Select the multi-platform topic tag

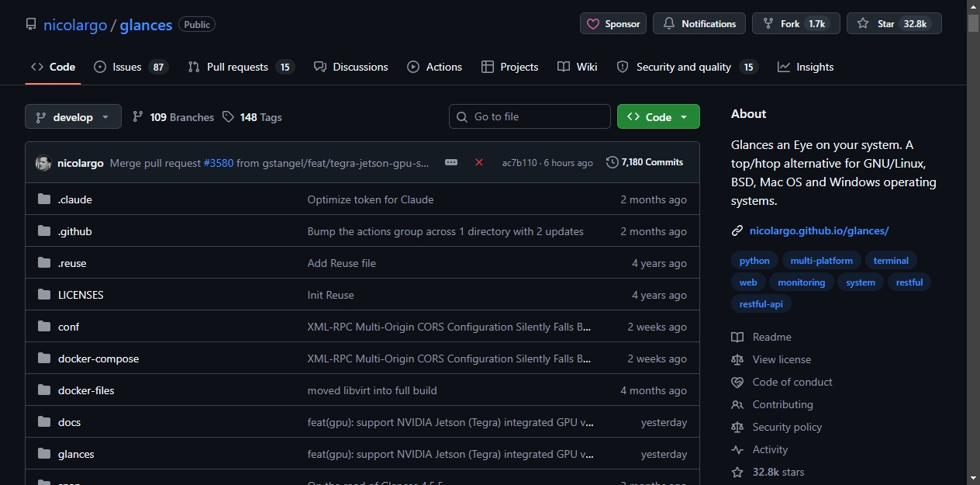pos(822,261)
